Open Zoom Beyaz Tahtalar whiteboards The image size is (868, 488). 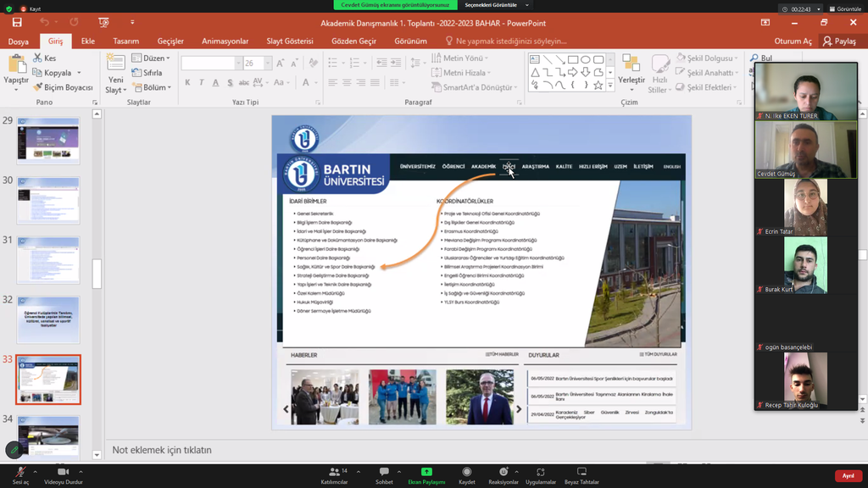click(581, 476)
